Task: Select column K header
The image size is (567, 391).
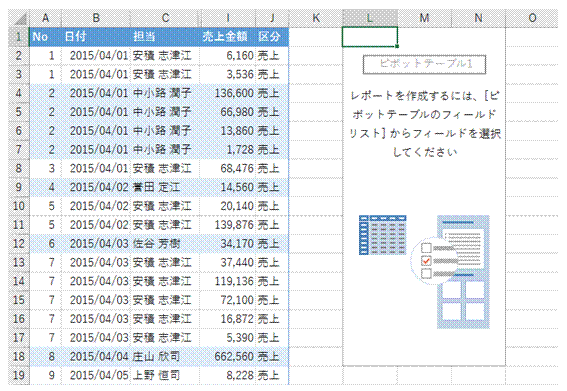Action: [x=316, y=18]
